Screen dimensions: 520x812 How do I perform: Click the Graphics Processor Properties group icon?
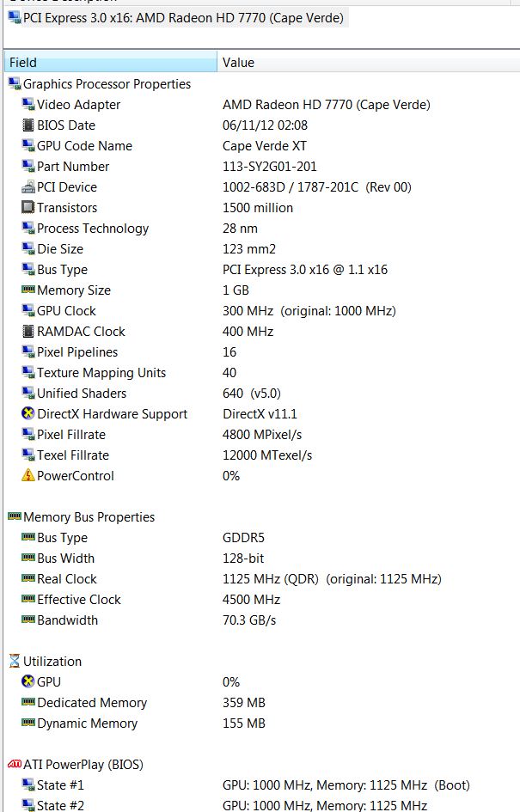15,83
